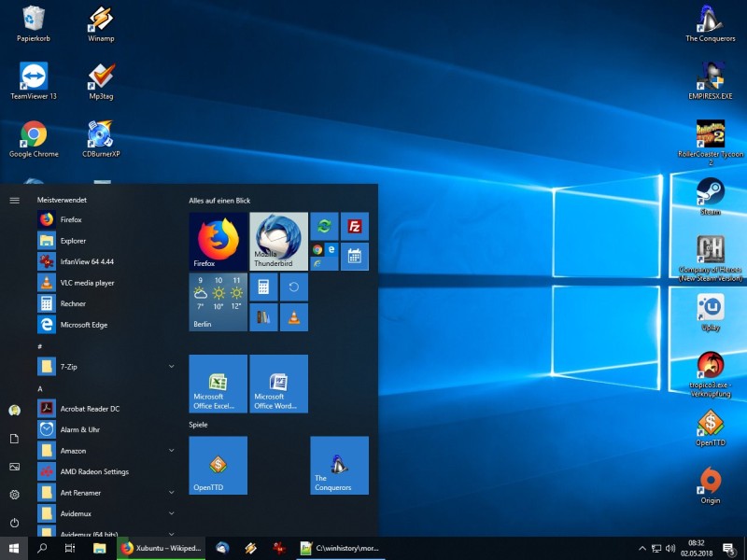Open Alarm & Uhr from the app list
The height and width of the screenshot is (560, 747).
[x=106, y=429]
